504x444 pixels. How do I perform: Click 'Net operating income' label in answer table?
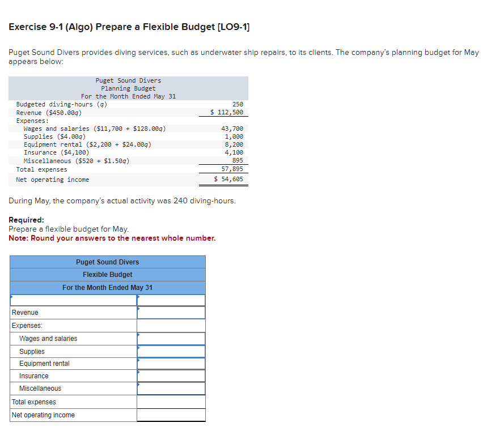tap(43, 415)
